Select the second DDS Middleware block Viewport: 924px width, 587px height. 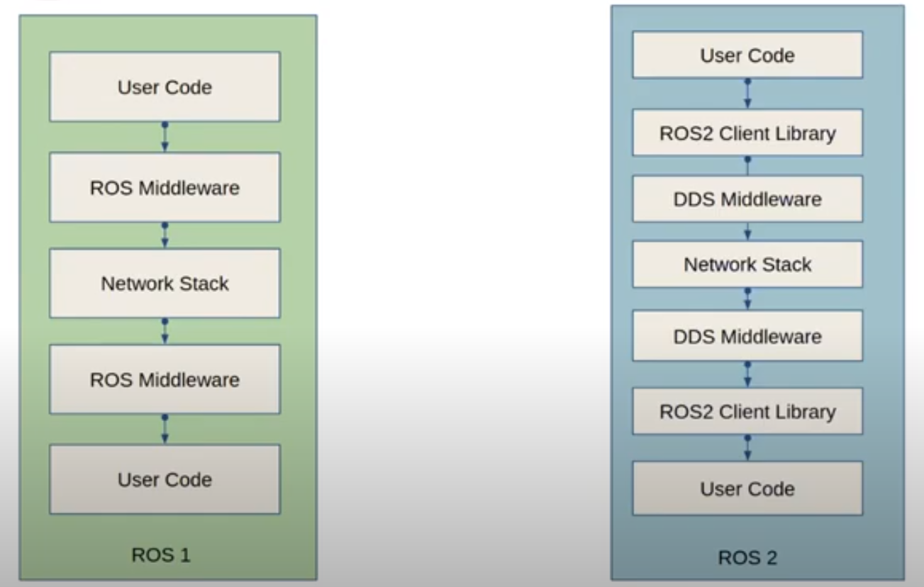[x=747, y=335]
